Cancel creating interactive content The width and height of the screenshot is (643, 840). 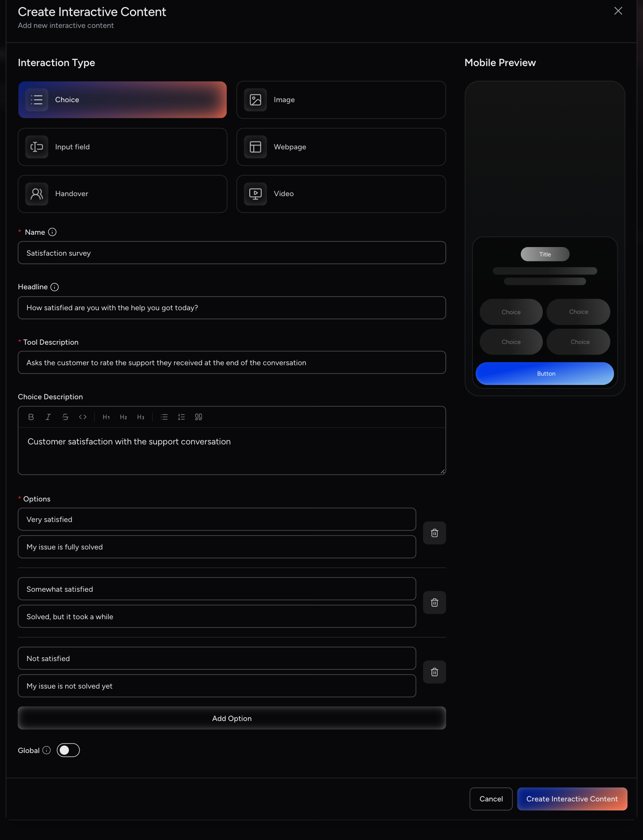pos(491,799)
